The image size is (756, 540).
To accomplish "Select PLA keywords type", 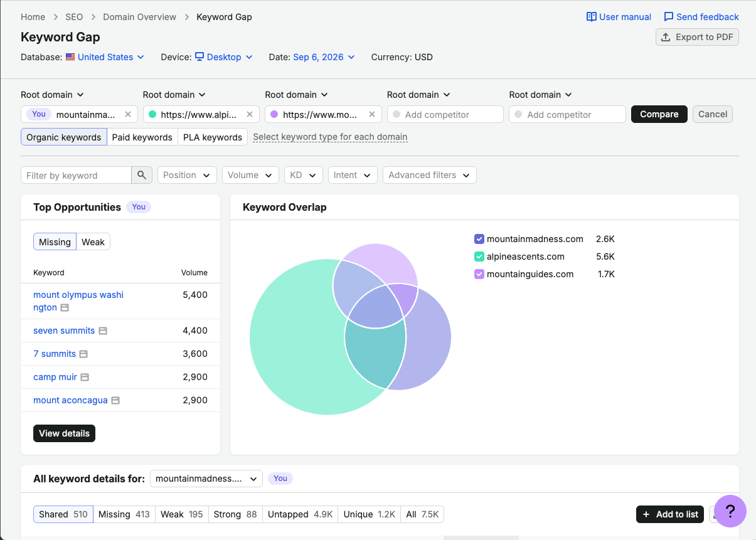I will pyautogui.click(x=213, y=137).
